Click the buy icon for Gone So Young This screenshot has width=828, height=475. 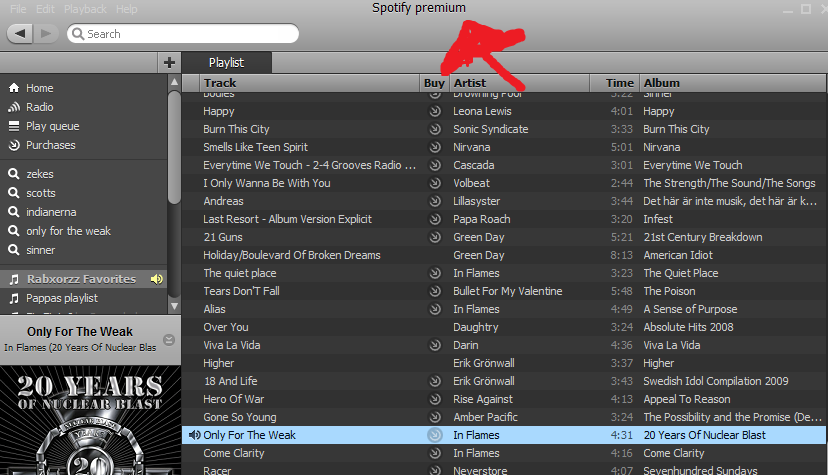tap(435, 417)
